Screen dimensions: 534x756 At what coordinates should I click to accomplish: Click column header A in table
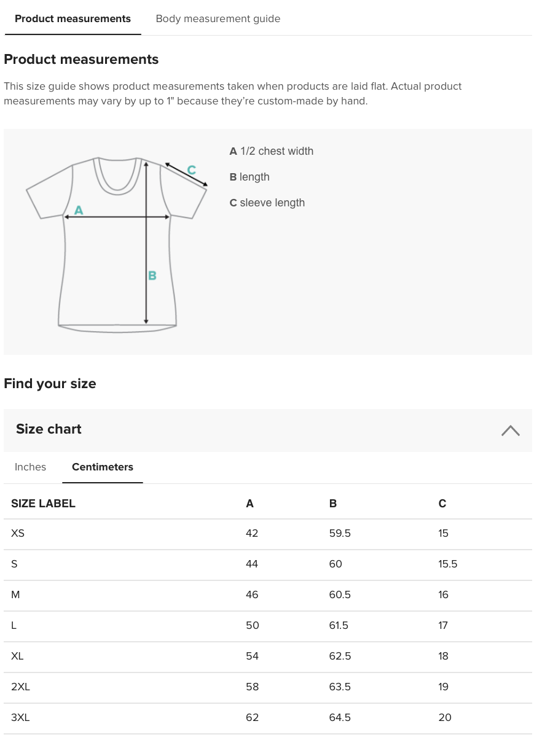249,504
